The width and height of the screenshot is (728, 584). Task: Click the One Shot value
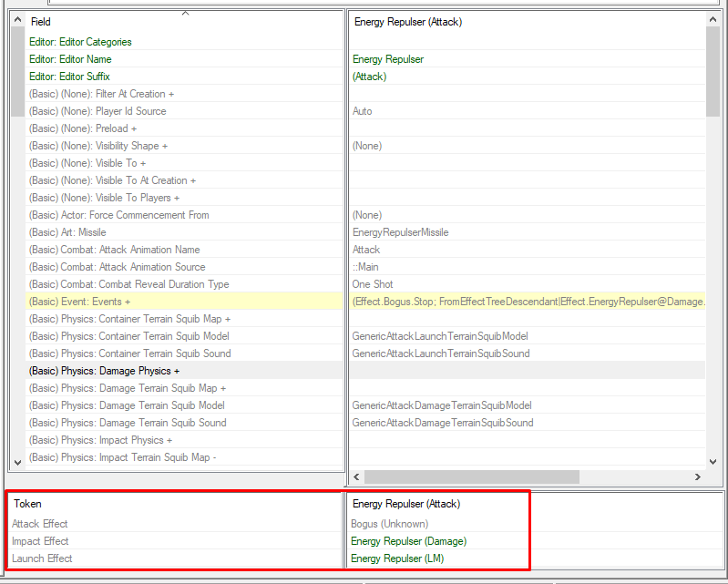373,284
